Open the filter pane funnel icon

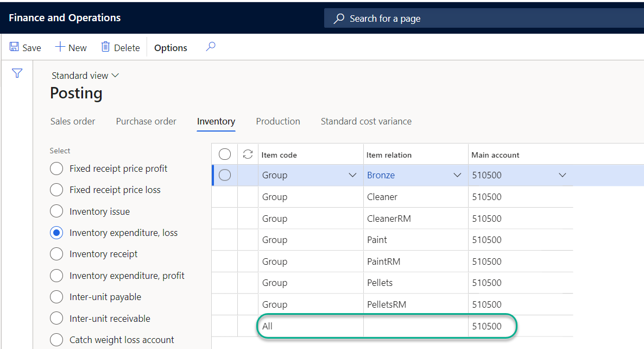pos(17,73)
